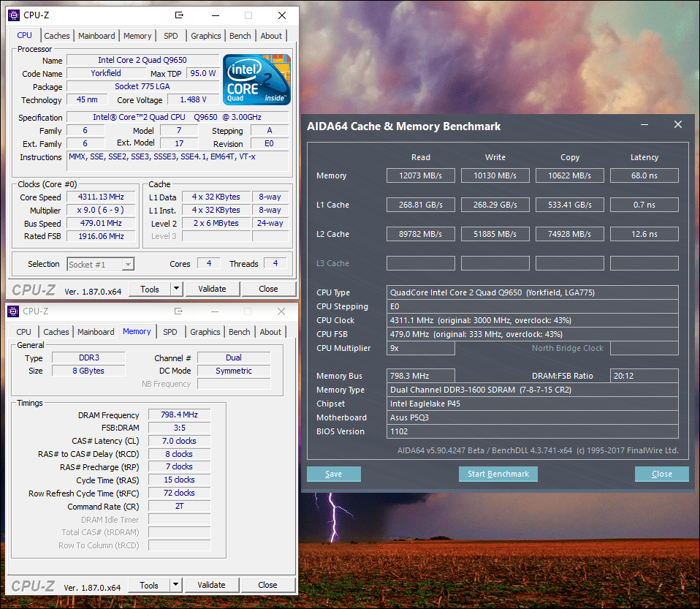Click Close button in lower CPU-Z window

(267, 586)
